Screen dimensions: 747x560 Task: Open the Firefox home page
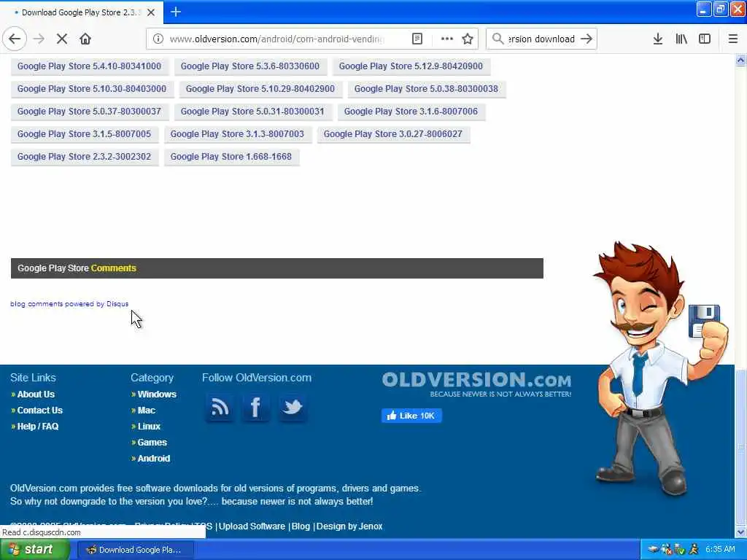85,39
